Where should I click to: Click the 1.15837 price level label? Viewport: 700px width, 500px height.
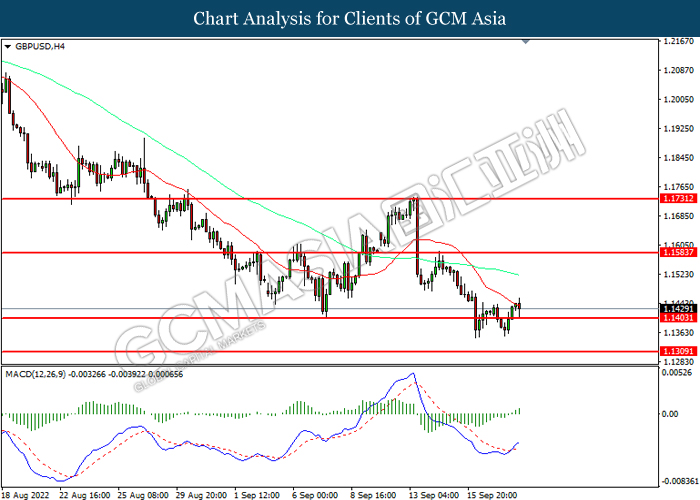click(x=678, y=252)
